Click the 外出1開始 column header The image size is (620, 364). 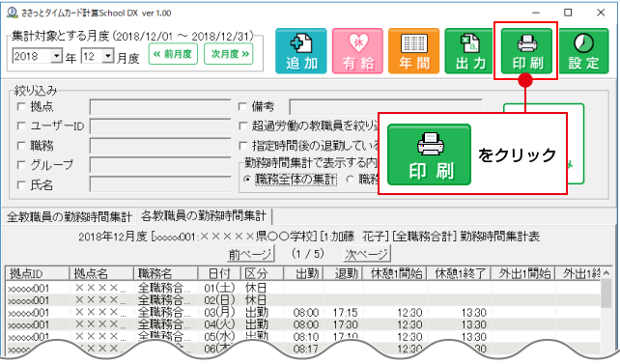coord(523,273)
